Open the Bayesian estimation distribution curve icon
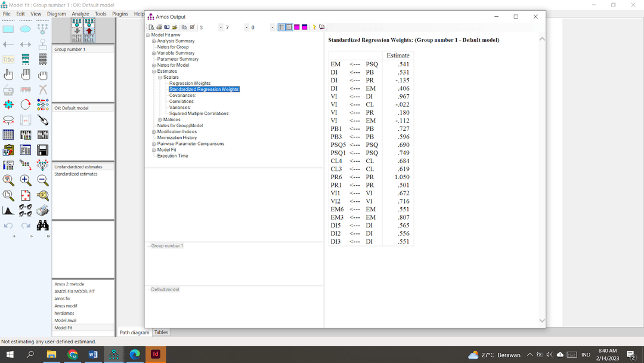 tap(8, 211)
